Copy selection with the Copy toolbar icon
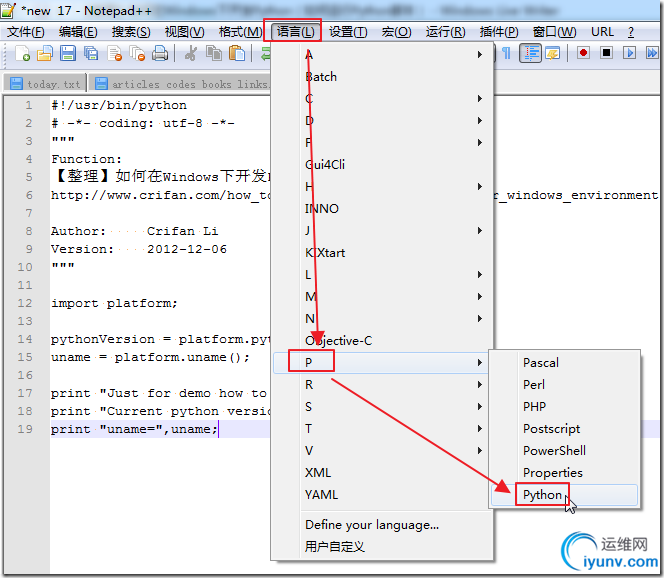The height and width of the screenshot is (578, 664). pos(214,53)
